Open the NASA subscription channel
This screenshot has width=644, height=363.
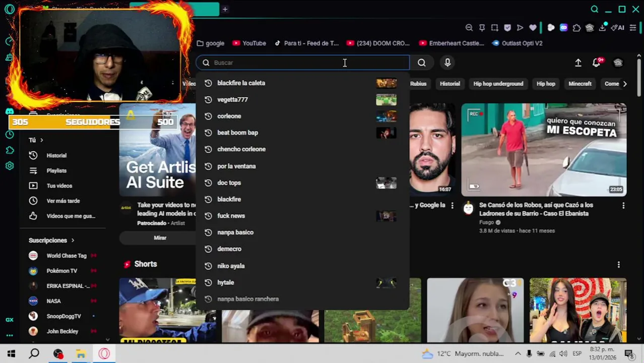[x=53, y=301]
